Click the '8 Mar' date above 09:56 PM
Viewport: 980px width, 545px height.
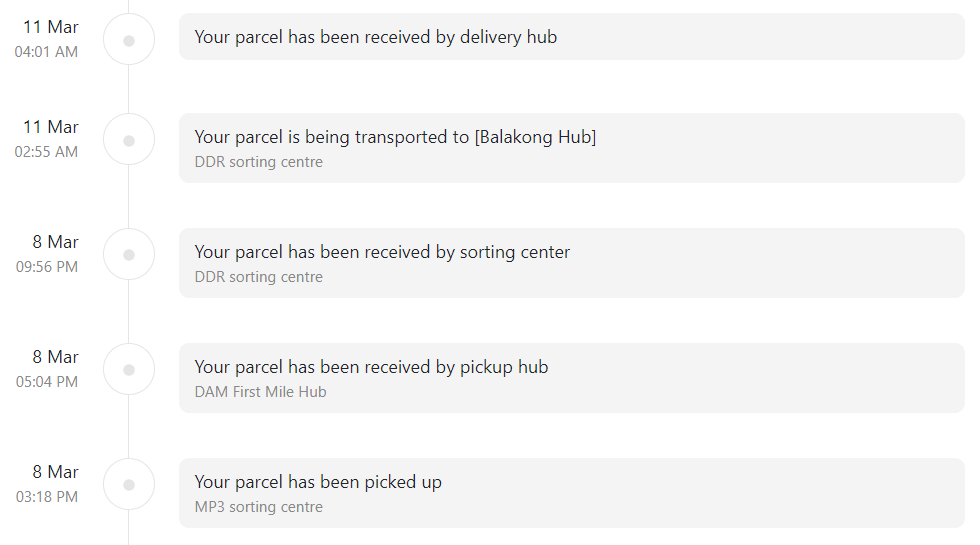tap(56, 242)
